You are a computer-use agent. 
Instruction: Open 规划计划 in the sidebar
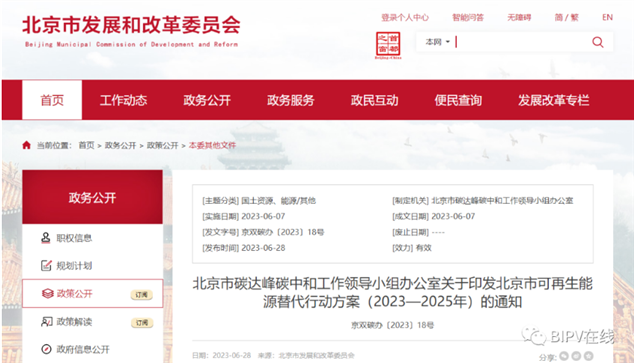[74, 266]
